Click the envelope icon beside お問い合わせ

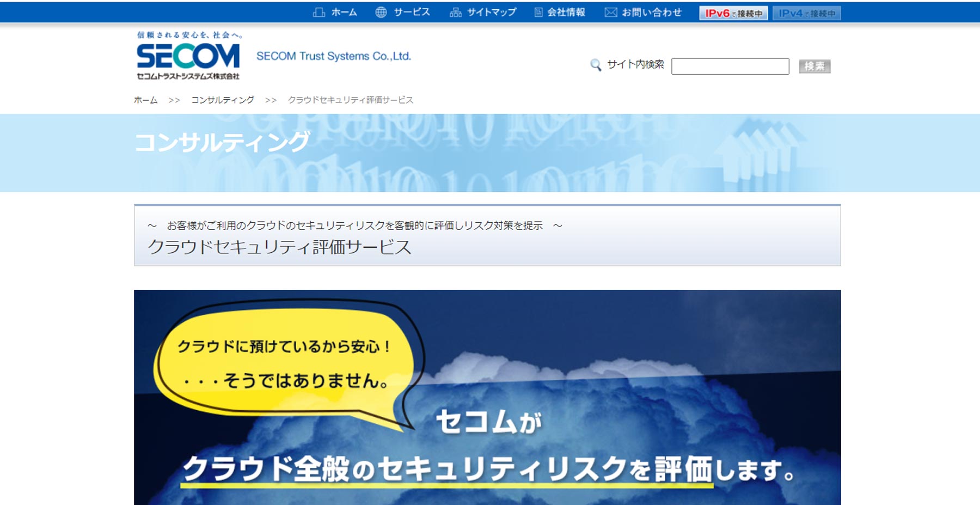point(611,12)
